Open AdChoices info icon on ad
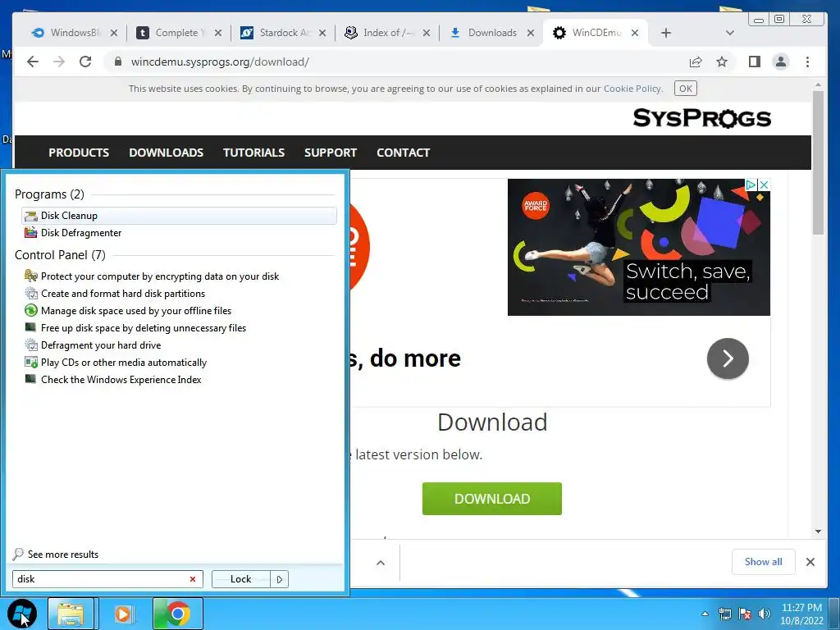Viewport: 840px width, 630px height. 751,185
